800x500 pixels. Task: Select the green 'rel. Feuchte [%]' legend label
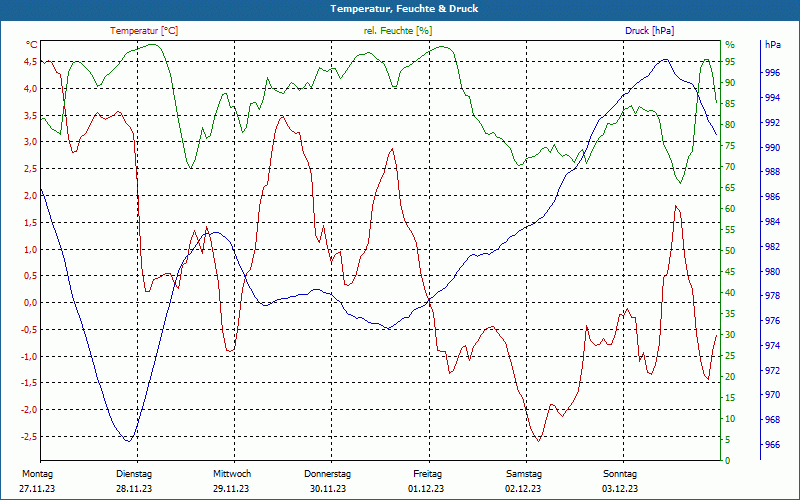tap(398, 31)
